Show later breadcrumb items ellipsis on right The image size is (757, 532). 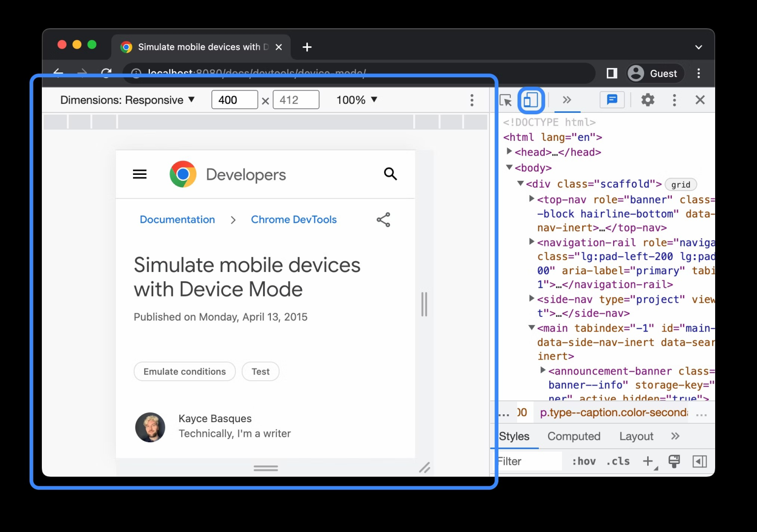pos(702,414)
